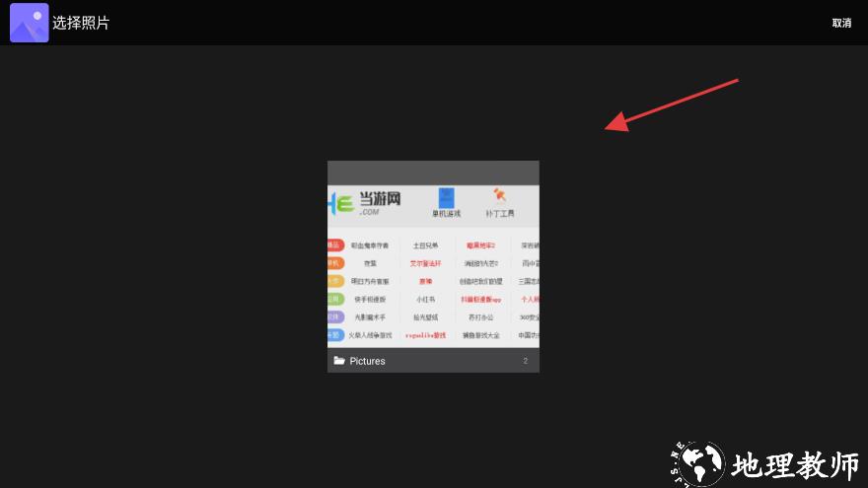This screenshot has height=488, width=868.
Task: Click the 火柴人战争游戏 entry
Action: (369, 335)
